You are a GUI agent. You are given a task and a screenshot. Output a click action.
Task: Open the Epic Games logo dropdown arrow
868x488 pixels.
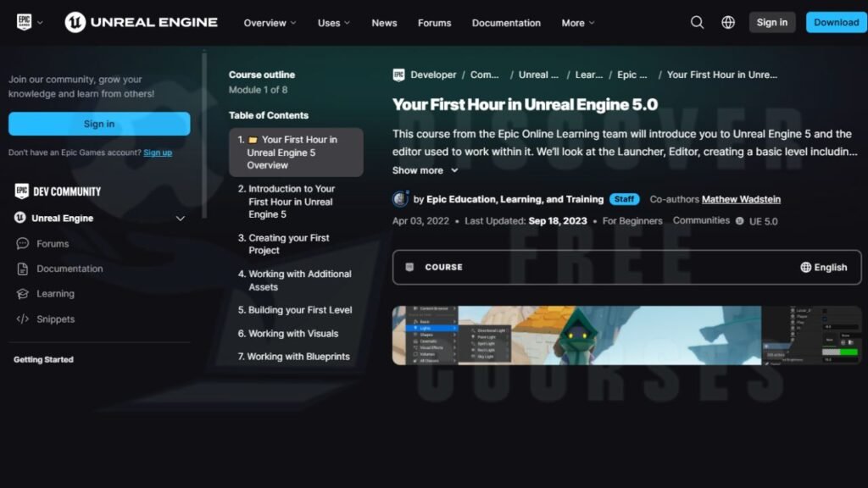[x=40, y=23]
